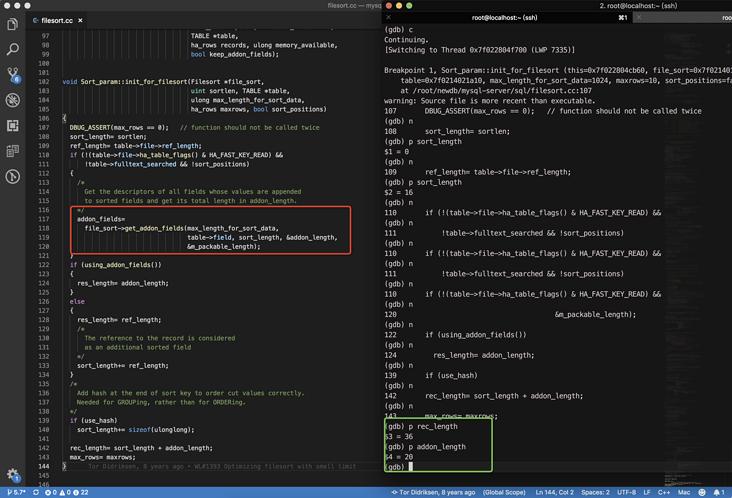Click the Manage gear icon at bottom-left
732x498 pixels.
(x=12, y=475)
